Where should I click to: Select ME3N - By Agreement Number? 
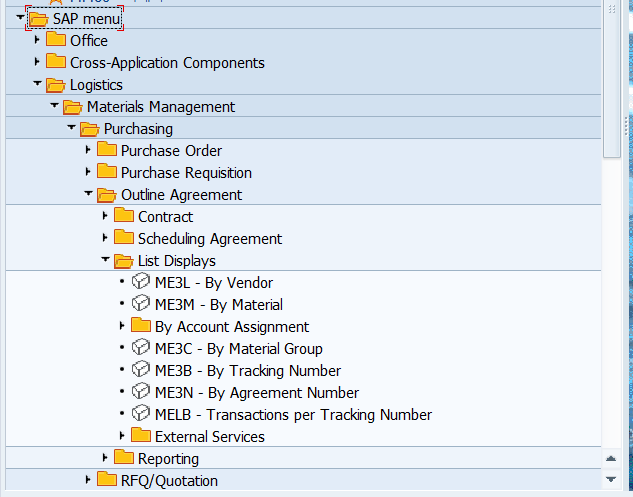tap(257, 393)
